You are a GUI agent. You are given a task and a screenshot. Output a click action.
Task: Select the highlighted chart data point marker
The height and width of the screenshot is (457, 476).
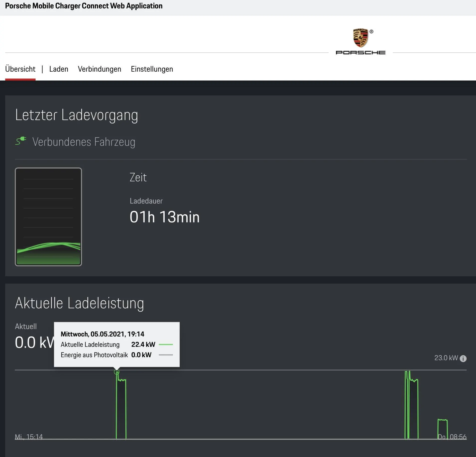click(116, 372)
